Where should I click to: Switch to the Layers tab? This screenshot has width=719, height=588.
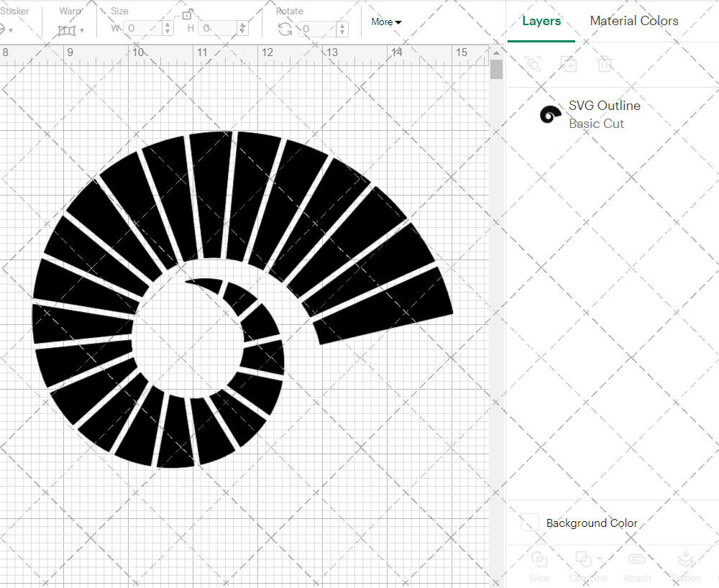click(x=541, y=21)
